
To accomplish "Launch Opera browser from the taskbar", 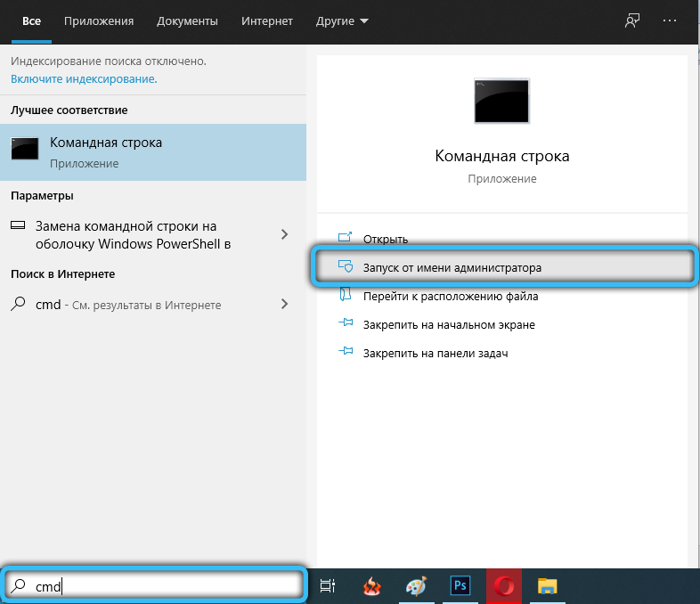I will [503, 585].
